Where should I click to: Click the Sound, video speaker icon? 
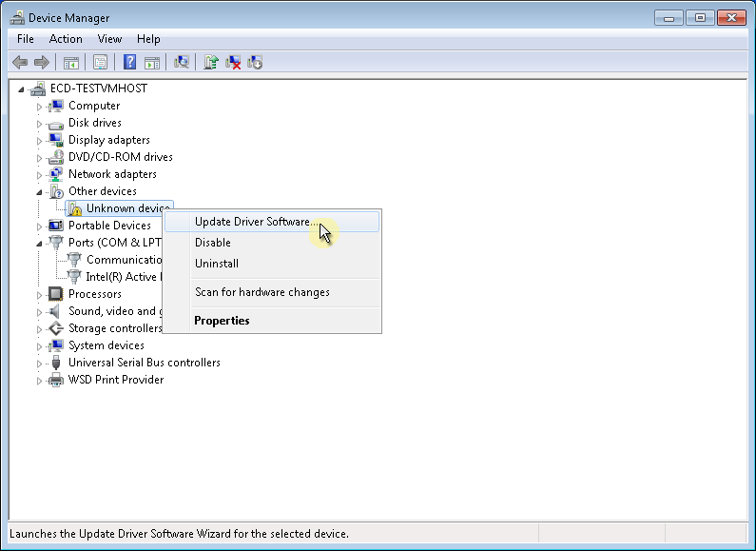(x=55, y=311)
